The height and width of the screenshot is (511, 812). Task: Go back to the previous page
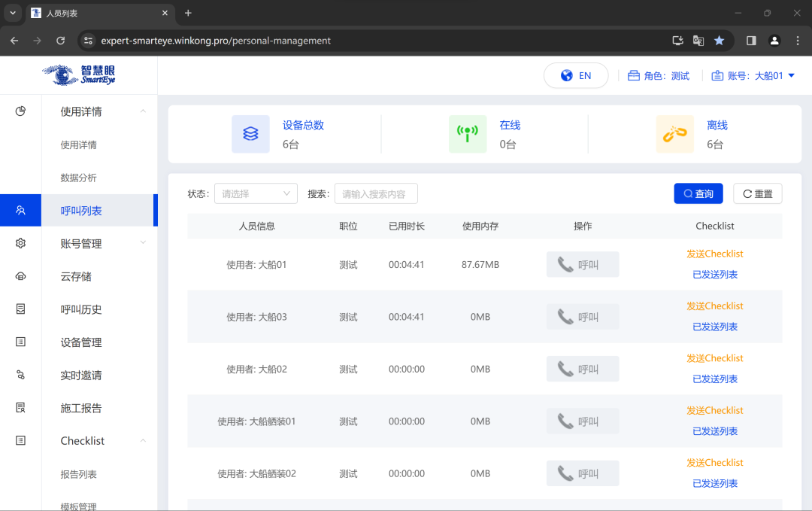click(x=14, y=41)
